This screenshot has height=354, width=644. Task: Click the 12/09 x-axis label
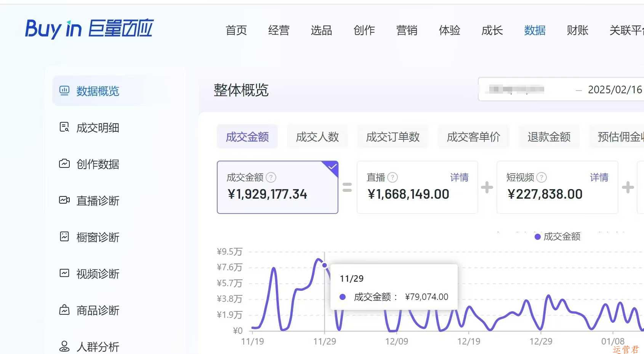(397, 341)
